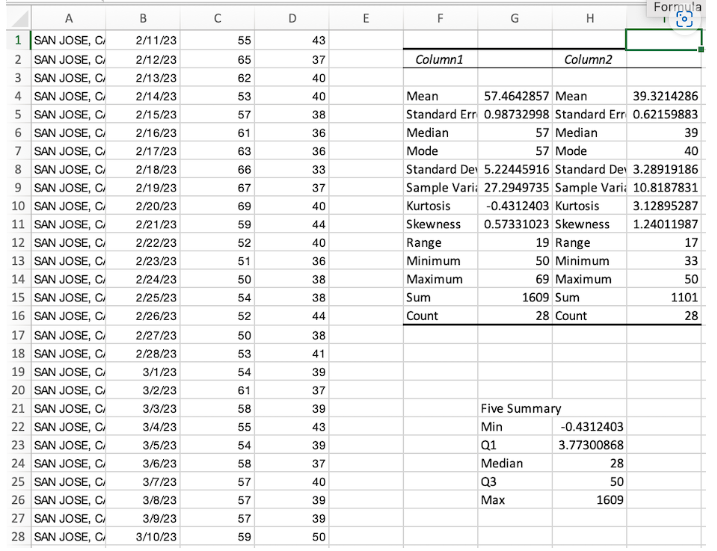The image size is (717, 551).
Task: Click the Q1 value 3.77300868
Action: [x=590, y=445]
